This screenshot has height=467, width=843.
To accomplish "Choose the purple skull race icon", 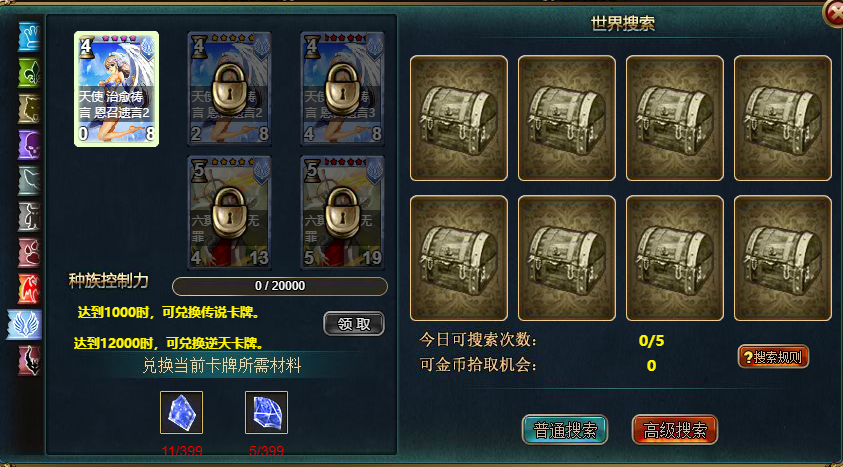I will coord(29,145).
